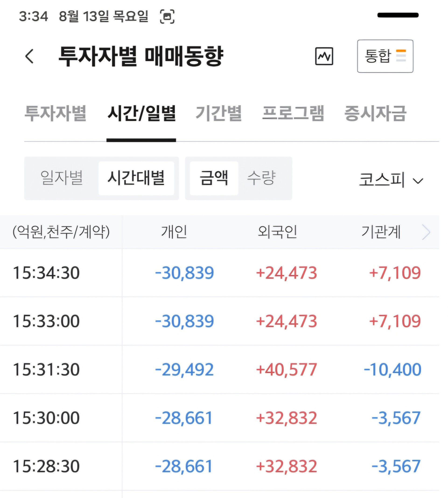Tap foreign value +40,577 at 15:31:30
The image size is (448, 498).
coord(287,369)
